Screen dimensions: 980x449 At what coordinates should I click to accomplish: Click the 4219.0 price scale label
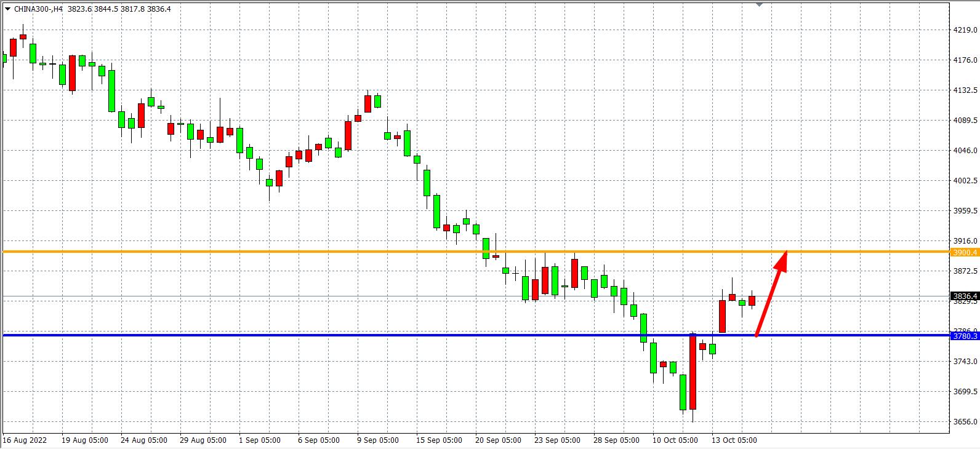pos(965,30)
